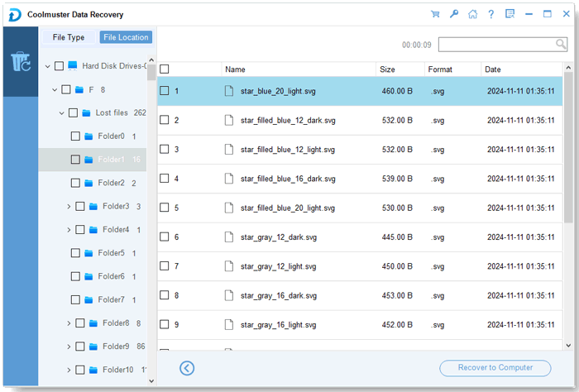The width and height of the screenshot is (579, 392).
Task: Click the 445.00 B size cell
Action: 397,237
